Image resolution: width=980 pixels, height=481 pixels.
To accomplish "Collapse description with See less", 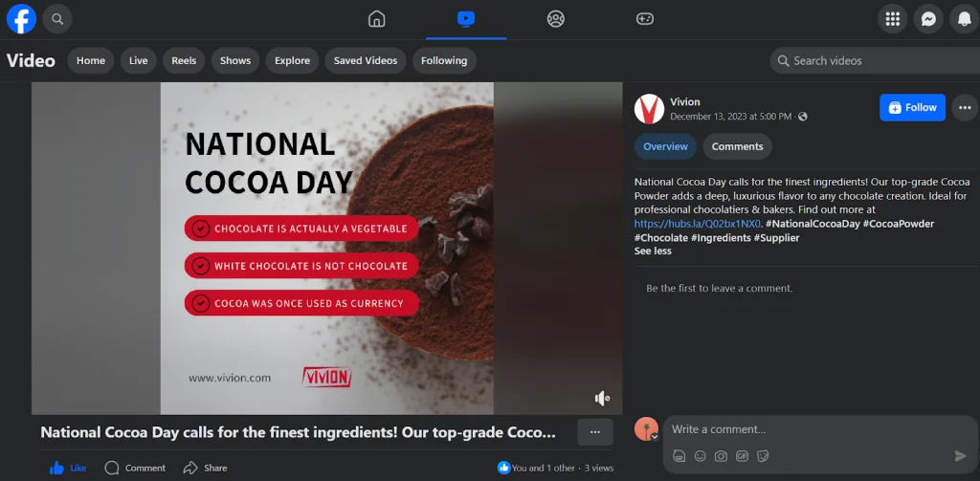I will point(653,251).
